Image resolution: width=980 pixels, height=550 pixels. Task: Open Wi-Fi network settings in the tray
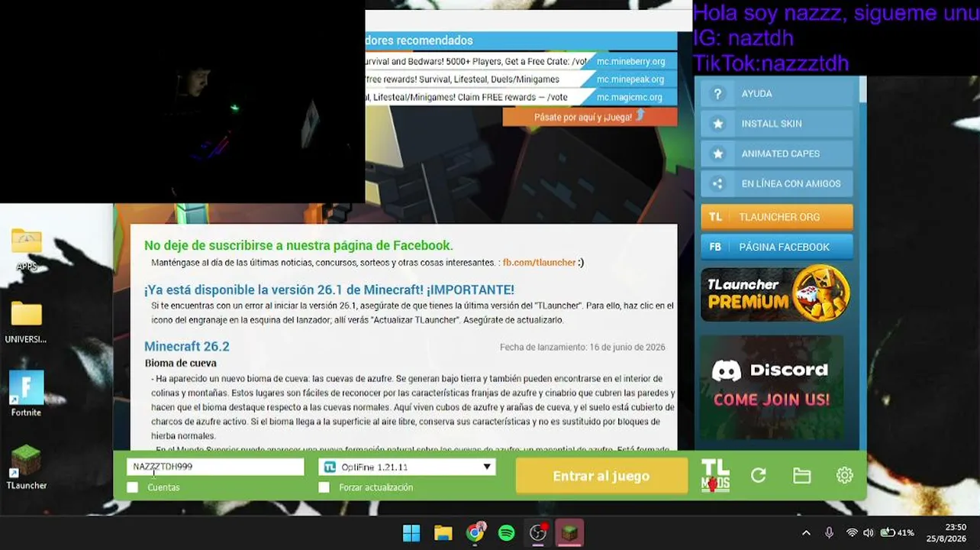pos(852,532)
